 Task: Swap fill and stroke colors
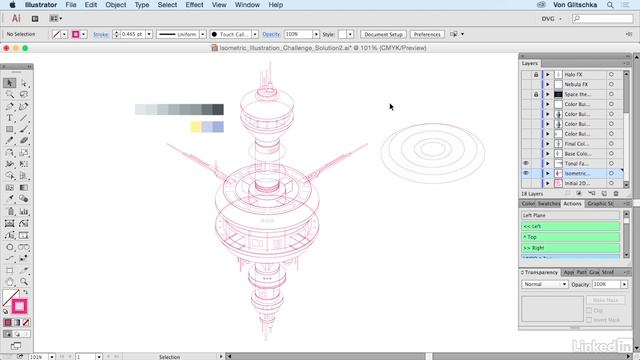tap(26, 292)
